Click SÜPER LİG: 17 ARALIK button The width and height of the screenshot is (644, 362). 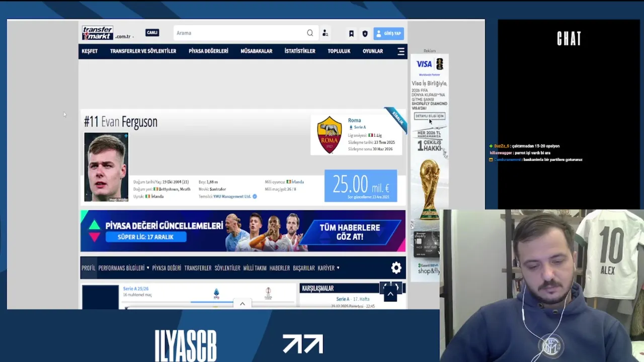145,237
